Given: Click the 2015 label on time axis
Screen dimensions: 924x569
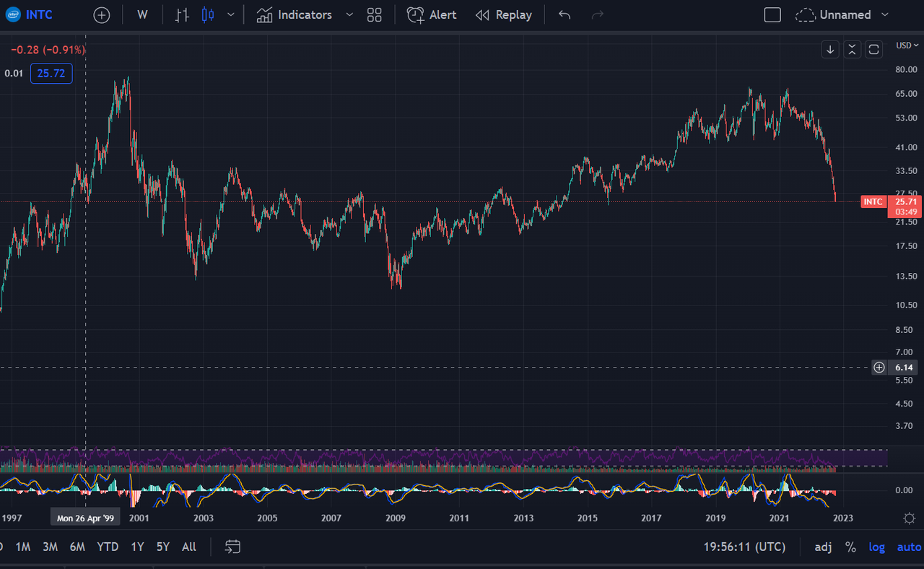Looking at the screenshot, I should click(x=588, y=518).
